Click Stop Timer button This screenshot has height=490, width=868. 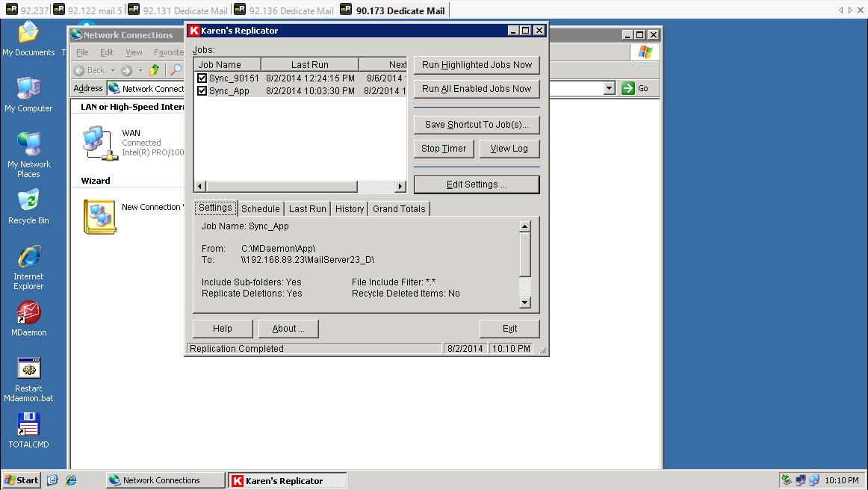444,149
